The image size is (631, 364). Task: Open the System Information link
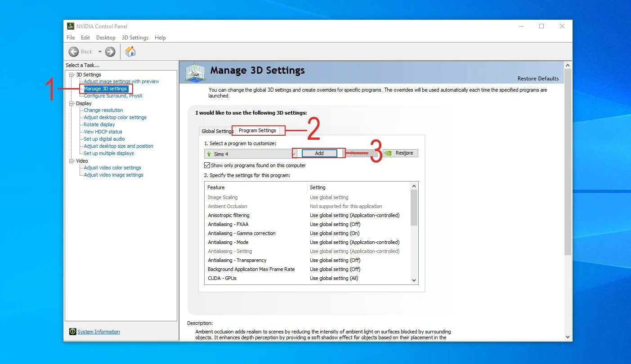(x=98, y=332)
